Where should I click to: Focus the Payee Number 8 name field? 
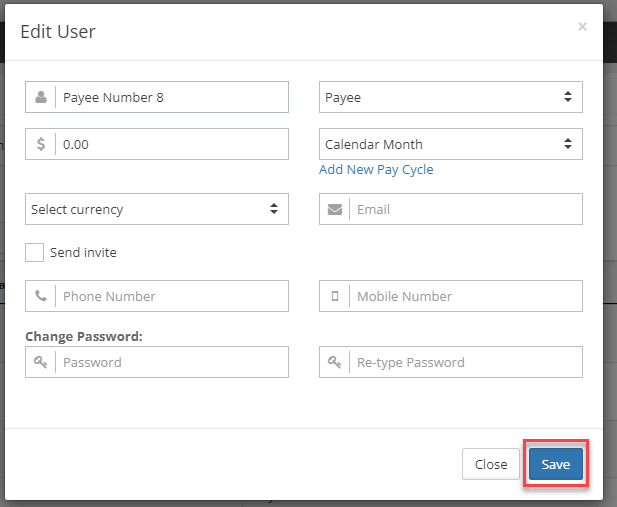coord(172,97)
